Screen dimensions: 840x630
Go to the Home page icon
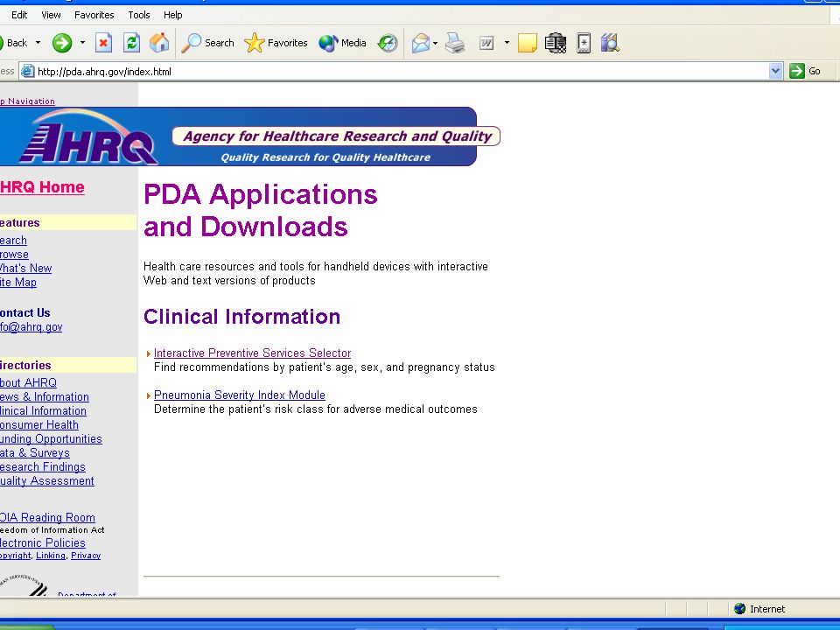coord(159,43)
